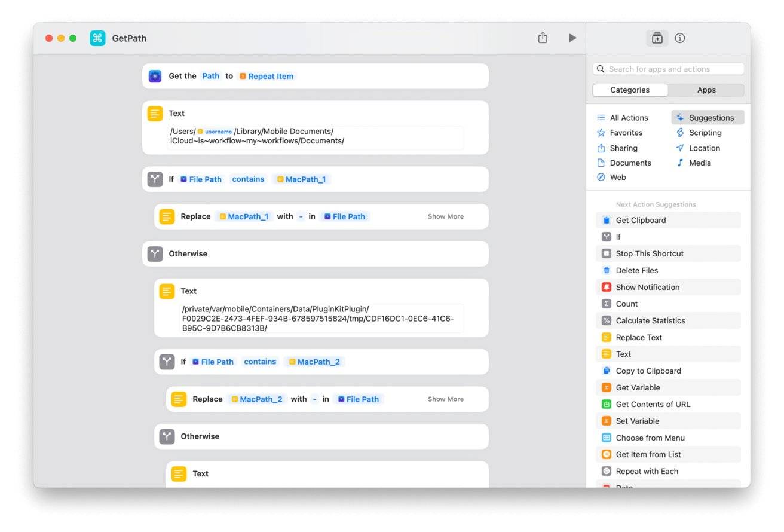
Task: Click the Show Notification action icon
Action: [x=607, y=287]
